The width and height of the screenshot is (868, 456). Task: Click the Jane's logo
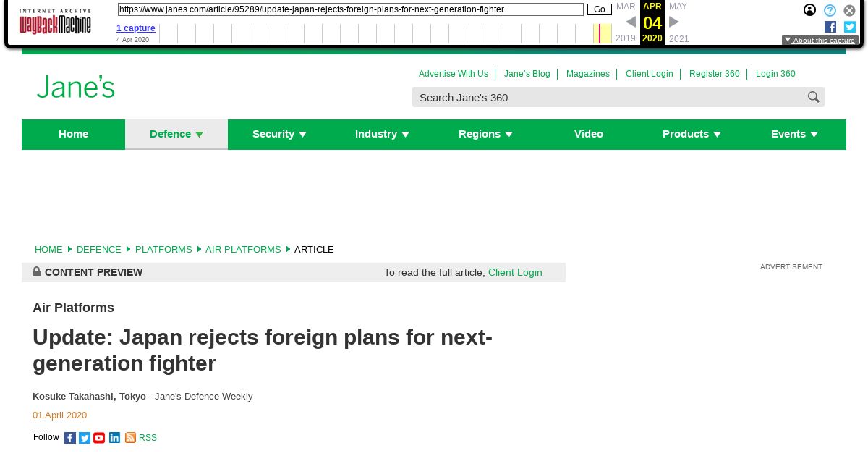pyautogui.click(x=76, y=87)
